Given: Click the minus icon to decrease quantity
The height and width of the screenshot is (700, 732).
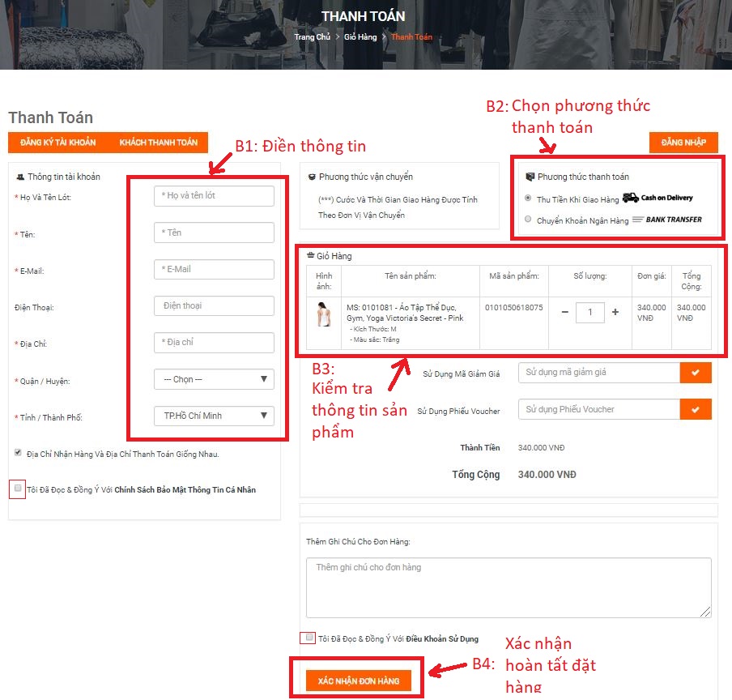Looking at the screenshot, I should [x=564, y=312].
